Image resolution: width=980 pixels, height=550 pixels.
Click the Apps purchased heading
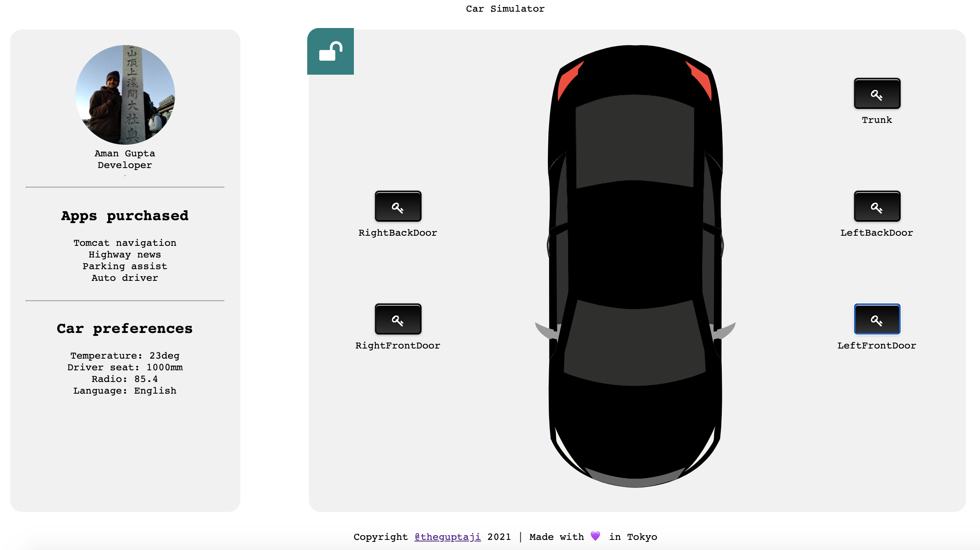coord(125,215)
